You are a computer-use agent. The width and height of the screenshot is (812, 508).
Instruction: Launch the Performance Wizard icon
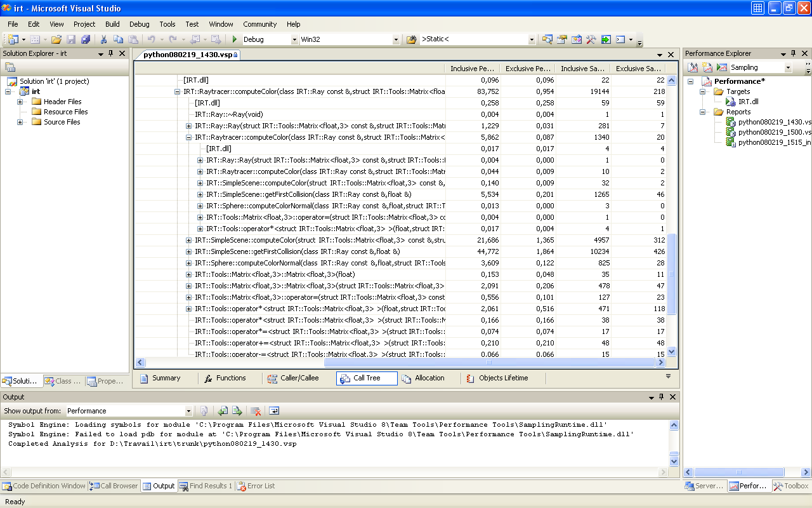pos(693,67)
